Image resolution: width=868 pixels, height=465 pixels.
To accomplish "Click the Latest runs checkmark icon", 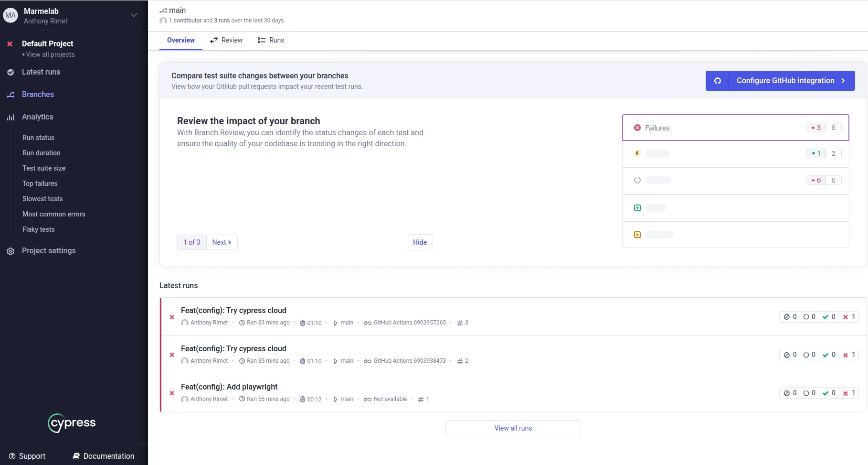I will 11,72.
